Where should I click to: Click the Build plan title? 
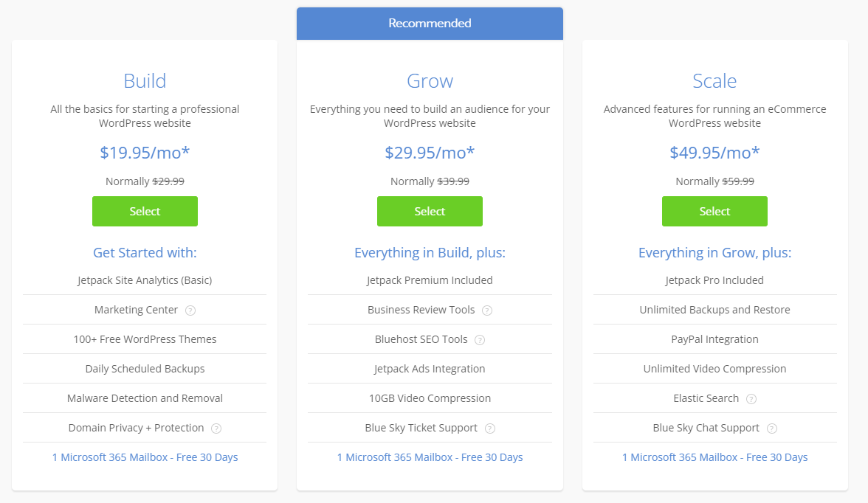145,81
